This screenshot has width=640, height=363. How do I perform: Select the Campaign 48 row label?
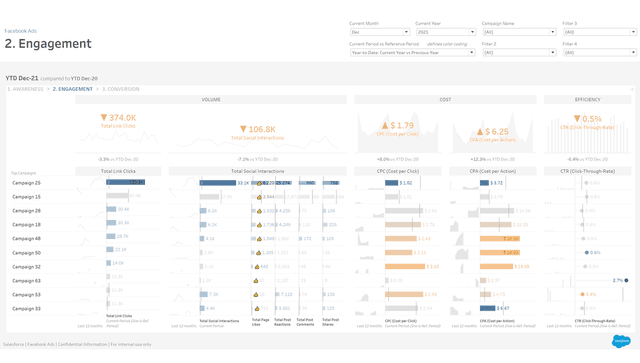[x=27, y=238]
